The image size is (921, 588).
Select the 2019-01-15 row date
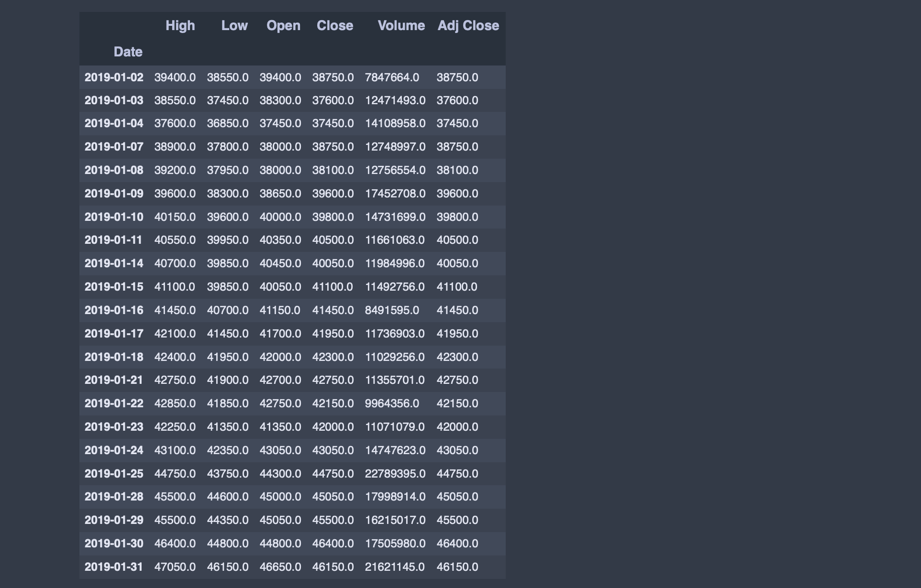point(114,287)
